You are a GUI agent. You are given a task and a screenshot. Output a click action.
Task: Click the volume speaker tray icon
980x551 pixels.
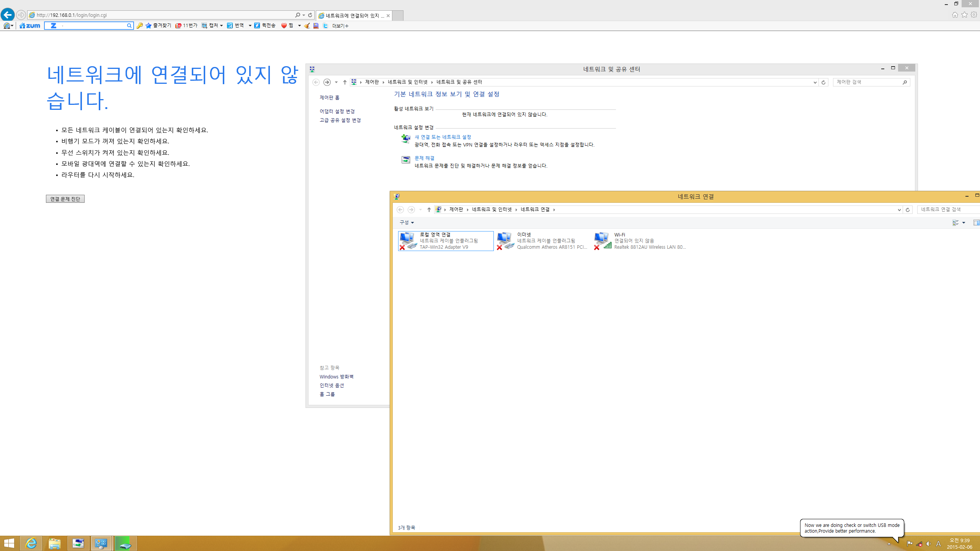(928, 544)
